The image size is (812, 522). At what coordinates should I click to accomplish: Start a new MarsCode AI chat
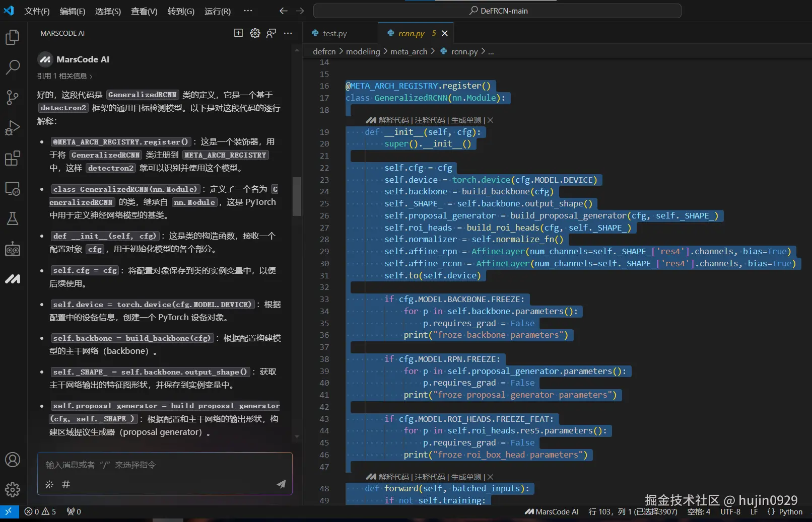click(238, 33)
